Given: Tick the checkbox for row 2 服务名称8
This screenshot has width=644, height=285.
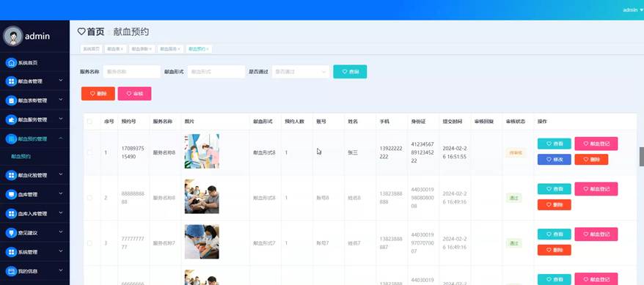Looking at the screenshot, I should pyautogui.click(x=89, y=198).
